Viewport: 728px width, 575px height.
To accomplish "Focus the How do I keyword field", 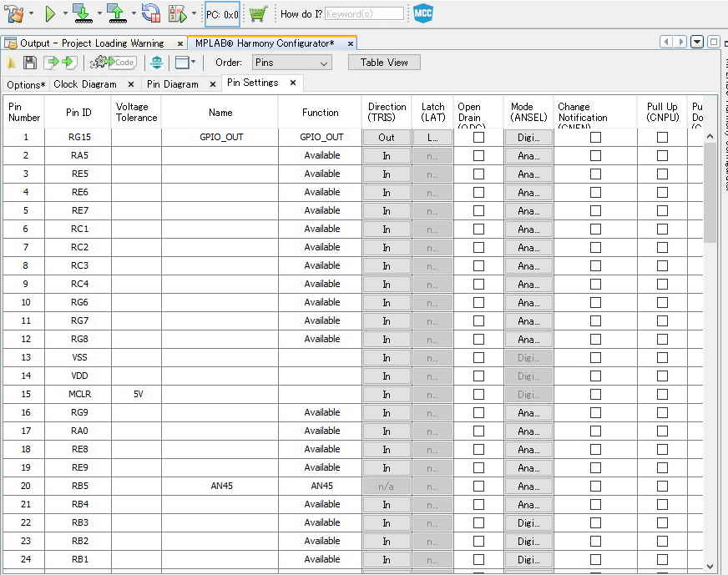I will tap(364, 14).
